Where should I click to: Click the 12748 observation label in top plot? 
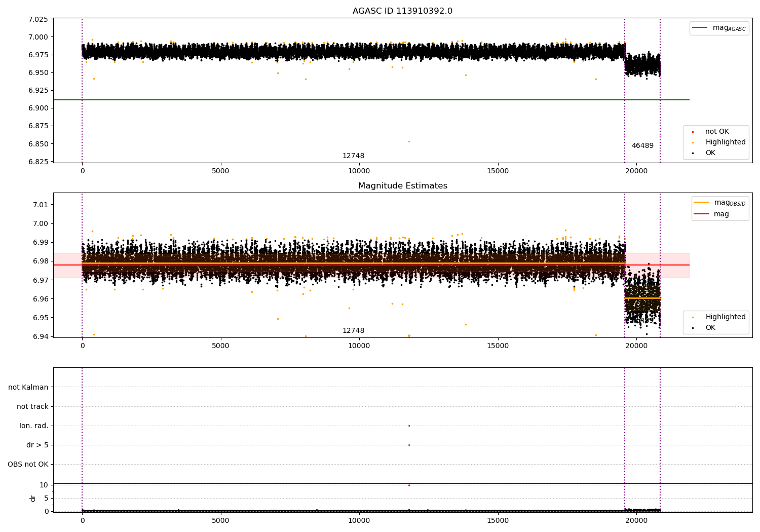(x=353, y=156)
